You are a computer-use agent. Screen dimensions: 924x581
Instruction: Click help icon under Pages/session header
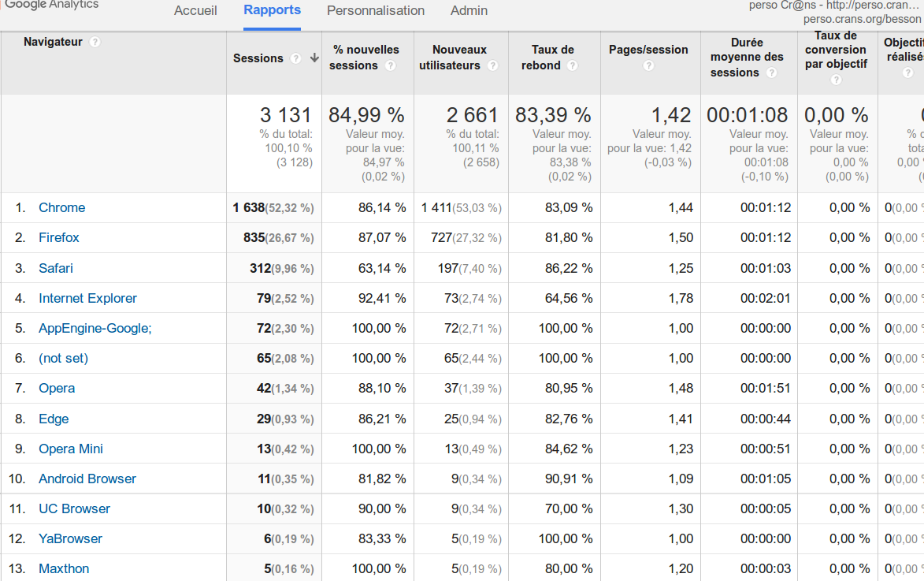pyautogui.click(x=648, y=65)
